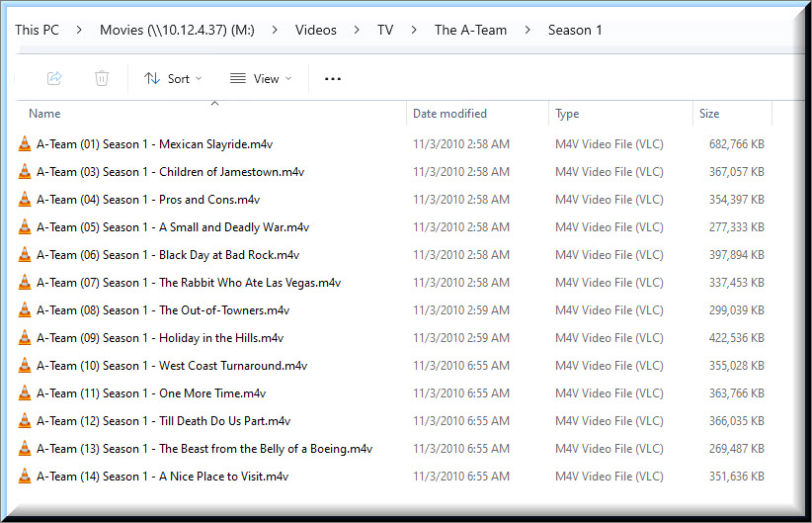Select file 'A-Team (01) Season 1 - Mexican Slayride.m4v'
The height and width of the screenshot is (523, 812).
(154, 144)
